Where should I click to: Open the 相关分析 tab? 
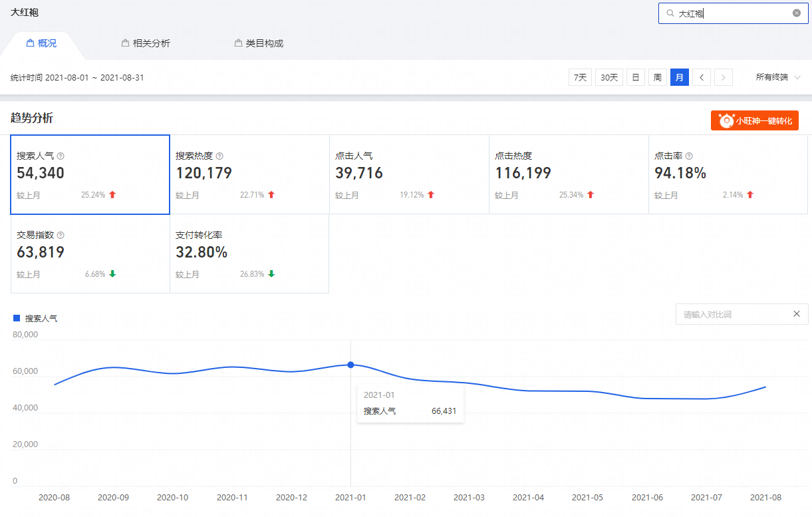pos(146,43)
